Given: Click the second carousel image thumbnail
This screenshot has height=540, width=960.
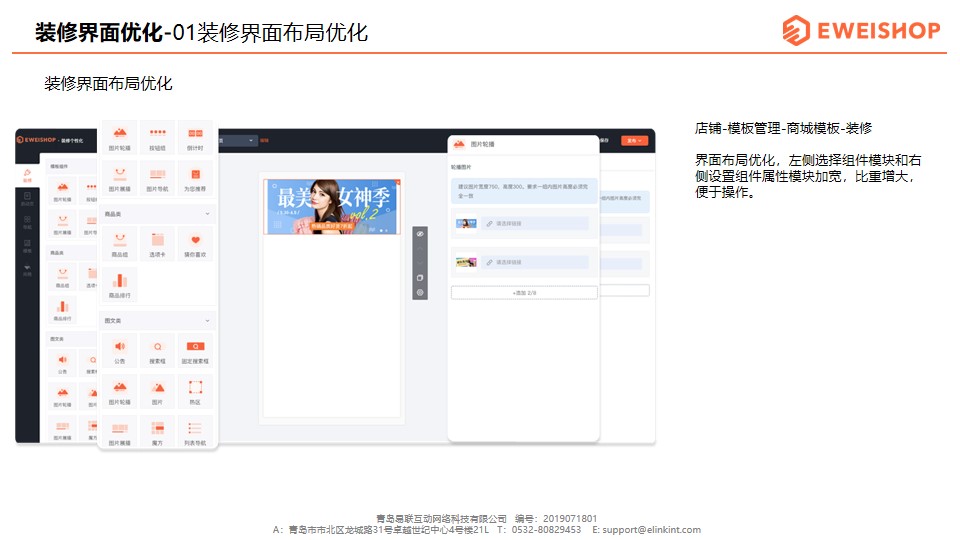Looking at the screenshot, I should (467, 262).
